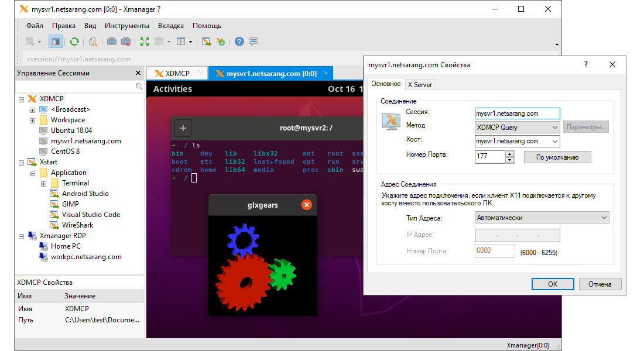Open the Хост combo box dropdown
This screenshot has width=644, height=351.
coord(554,141)
